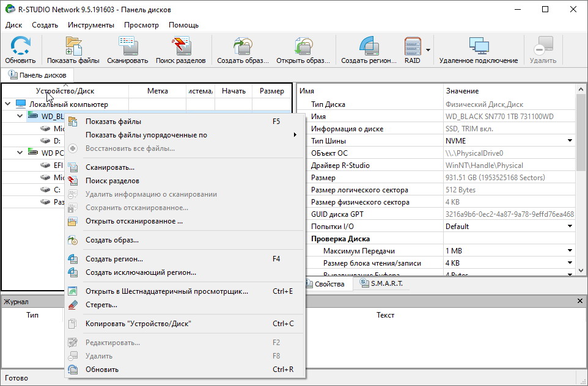The width and height of the screenshot is (588, 386).
Task: Select Создать исключающий регион... menu entry
Action: coord(185,272)
